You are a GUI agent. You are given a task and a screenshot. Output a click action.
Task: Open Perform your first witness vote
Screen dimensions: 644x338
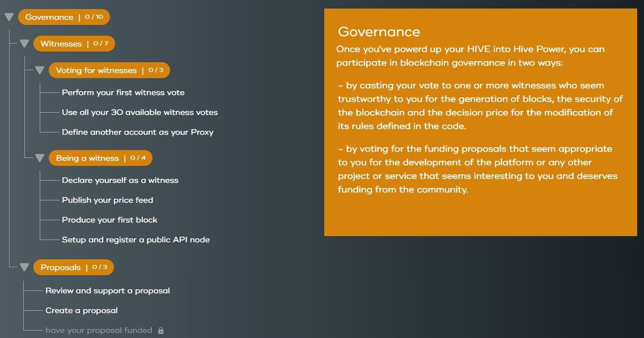tap(123, 92)
